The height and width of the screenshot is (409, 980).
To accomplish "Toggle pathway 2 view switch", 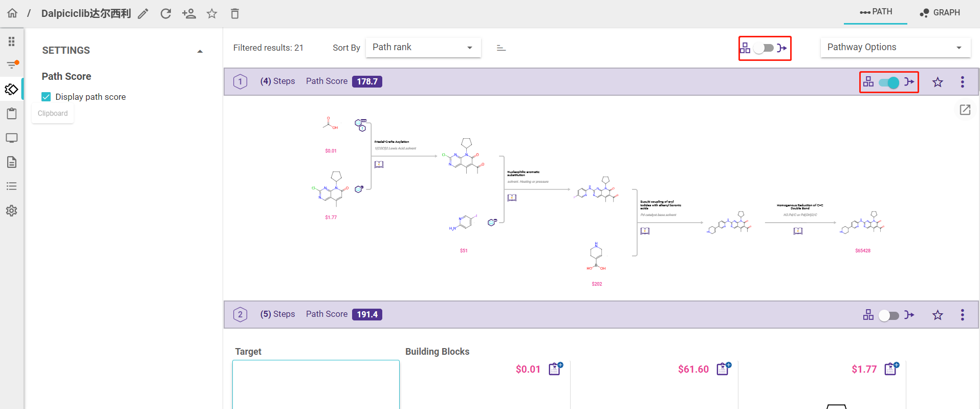I will pyautogui.click(x=889, y=315).
